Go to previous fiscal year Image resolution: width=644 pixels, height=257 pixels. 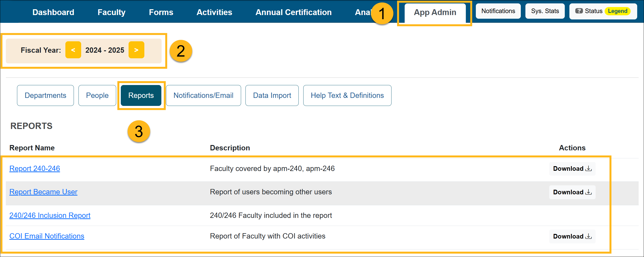pos(73,50)
